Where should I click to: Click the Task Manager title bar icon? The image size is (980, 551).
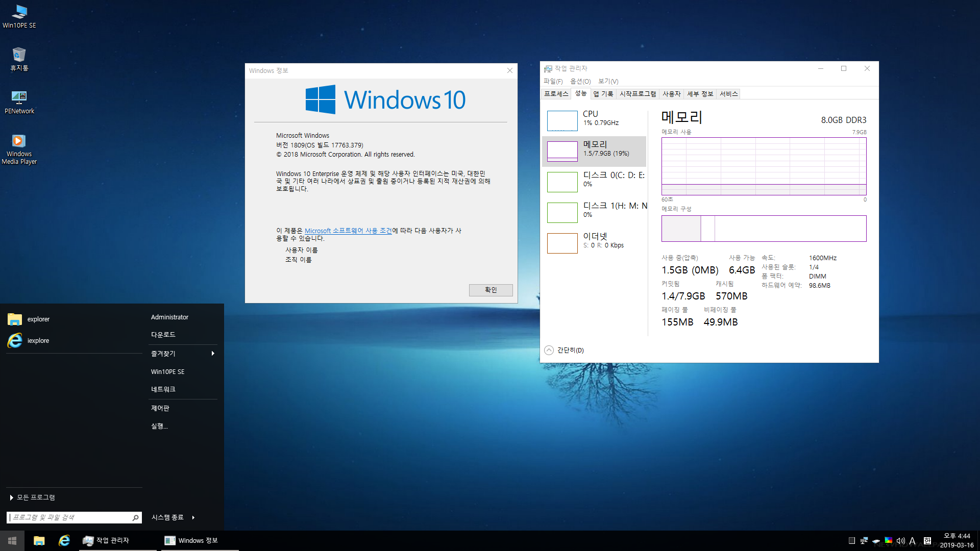(548, 68)
